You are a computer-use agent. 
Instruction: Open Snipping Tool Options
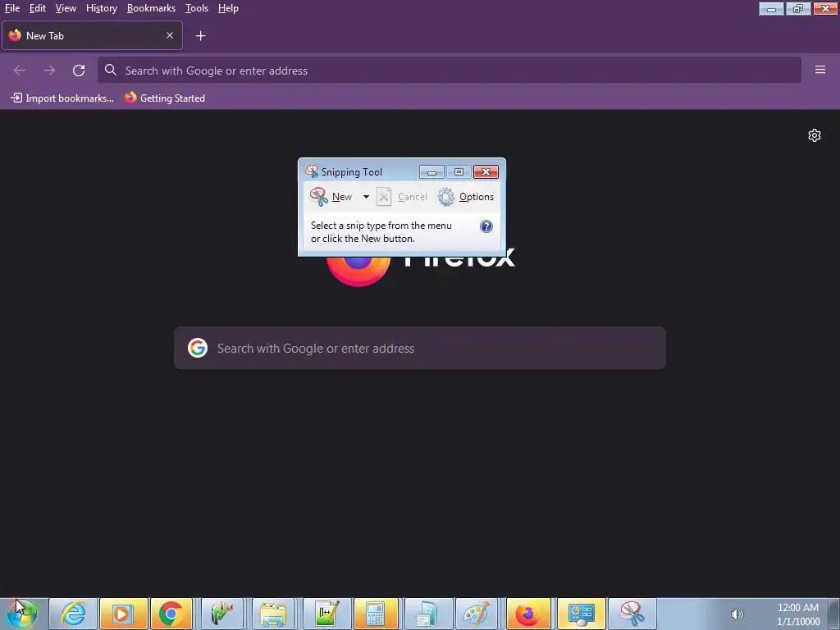click(x=466, y=197)
